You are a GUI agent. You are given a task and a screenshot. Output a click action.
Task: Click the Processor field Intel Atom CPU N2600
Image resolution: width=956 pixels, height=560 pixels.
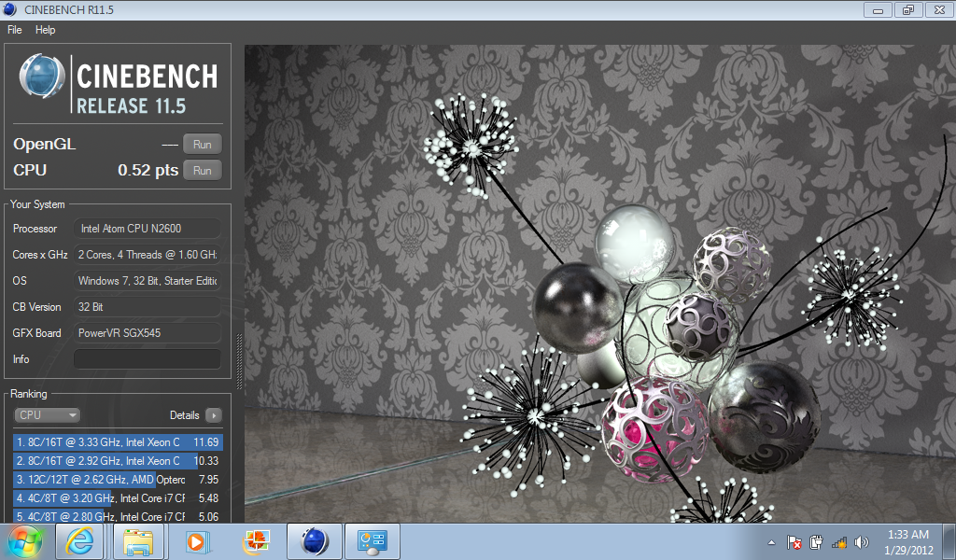147,229
